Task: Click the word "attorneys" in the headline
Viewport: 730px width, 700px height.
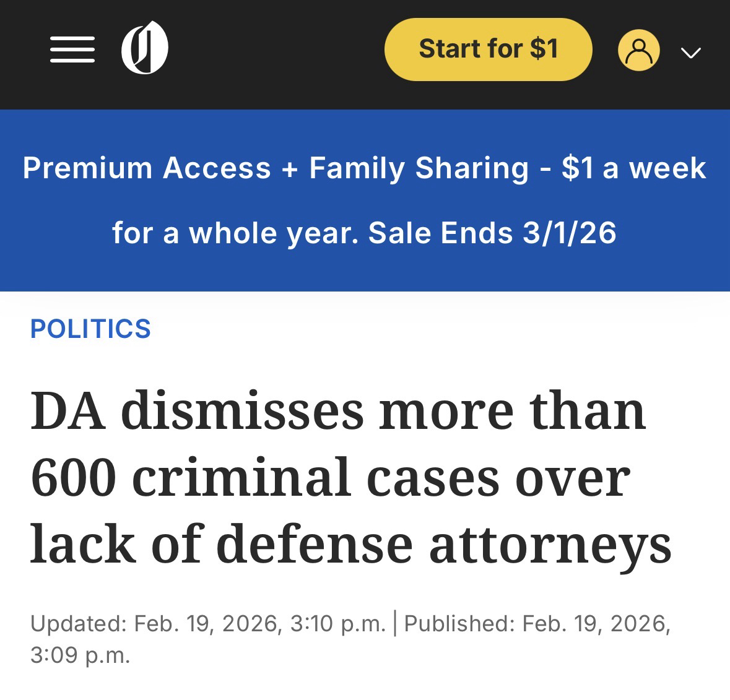Action: 550,545
